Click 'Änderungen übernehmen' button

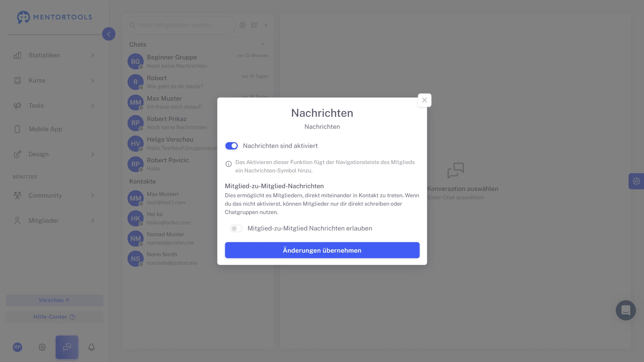[322, 250]
